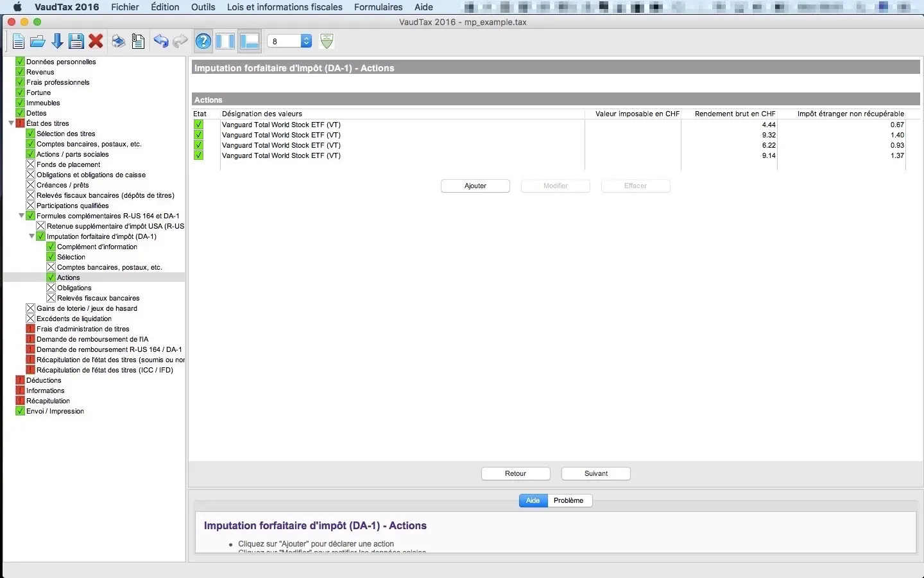The image size is (924, 578).
Task: Undo the last action
Action: point(160,42)
